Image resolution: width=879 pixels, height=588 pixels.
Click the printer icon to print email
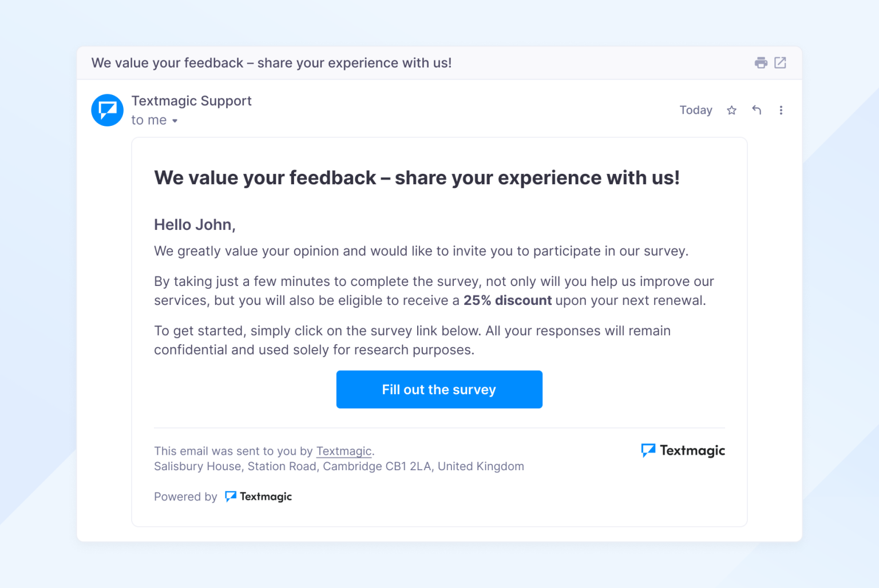[x=761, y=63]
